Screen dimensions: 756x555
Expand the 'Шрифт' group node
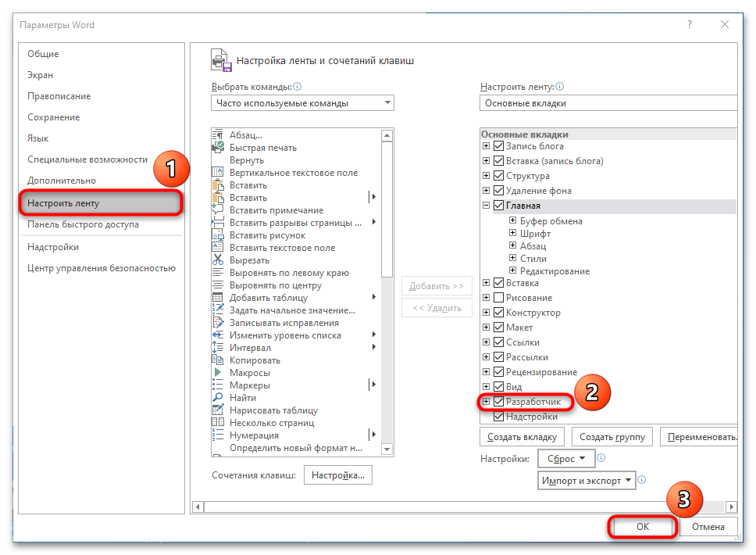[x=513, y=234]
